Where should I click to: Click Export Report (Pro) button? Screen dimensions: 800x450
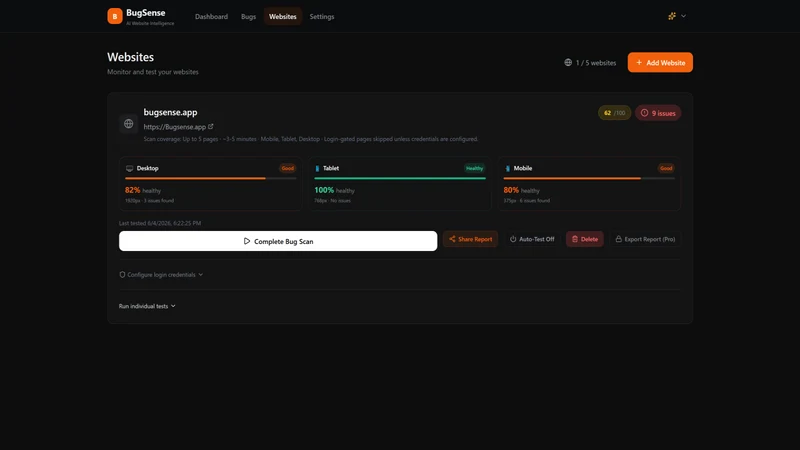645,239
